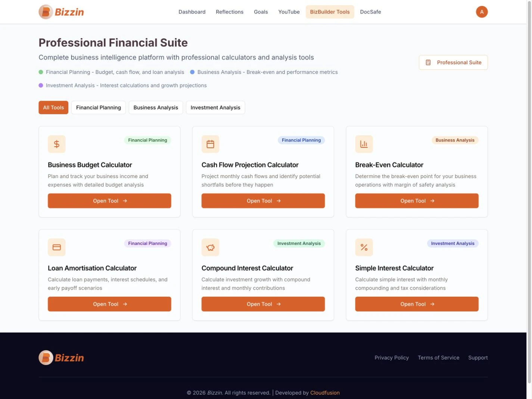
Task: Click the calendar icon on Cash Flow Projection card
Action: [x=210, y=144]
